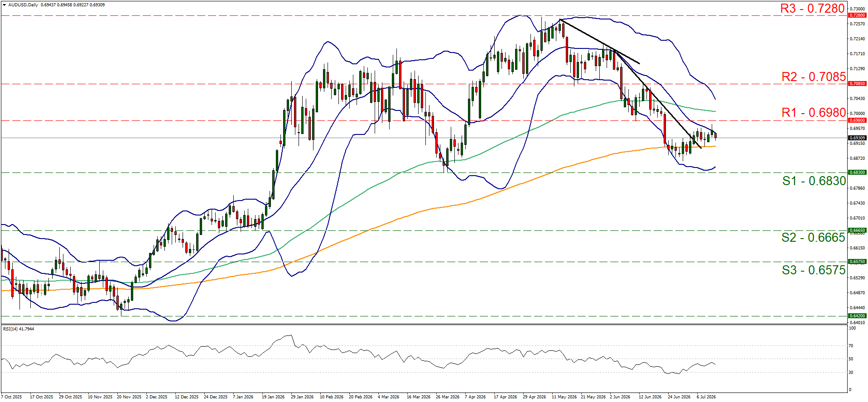868x402 pixels.
Task: Click the 0.73000 price axis value
Action: (x=857, y=9)
